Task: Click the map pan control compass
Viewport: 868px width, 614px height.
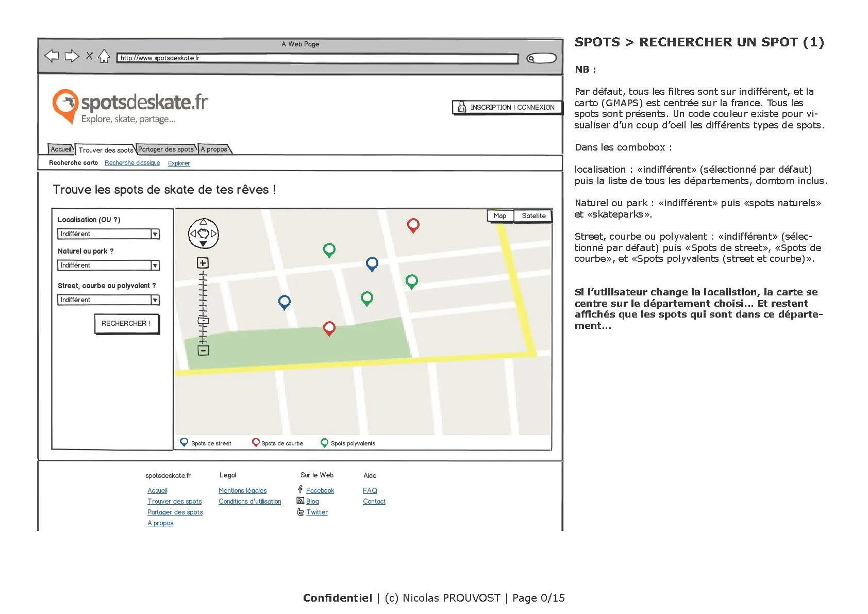Action: (203, 234)
